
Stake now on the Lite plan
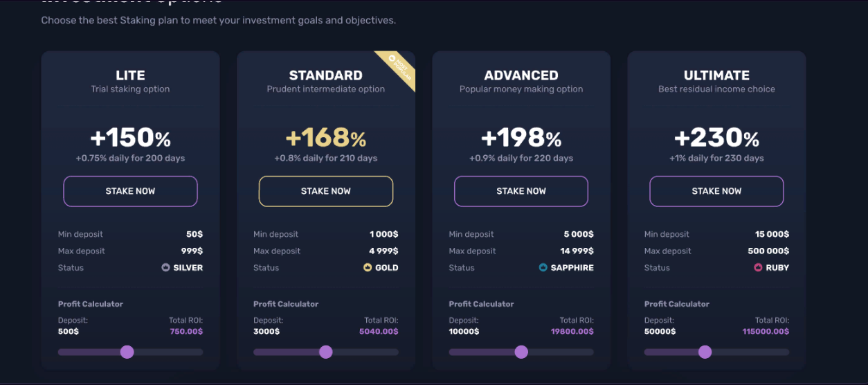pos(130,191)
